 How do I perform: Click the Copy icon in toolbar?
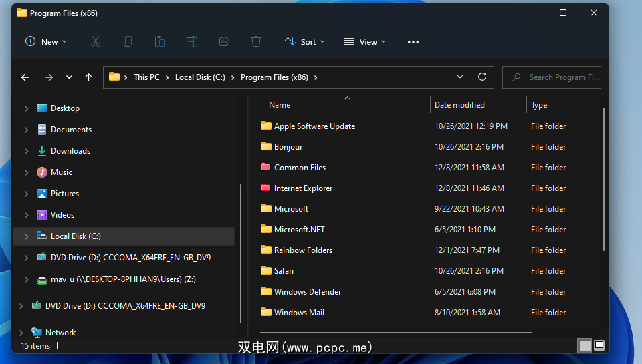pyautogui.click(x=128, y=41)
